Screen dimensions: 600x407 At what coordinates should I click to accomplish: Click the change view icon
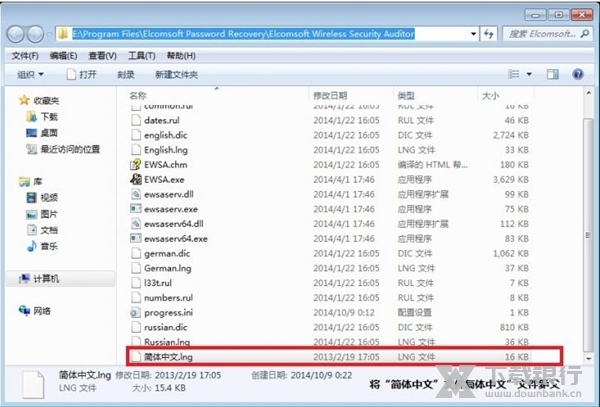pyautogui.click(x=514, y=74)
